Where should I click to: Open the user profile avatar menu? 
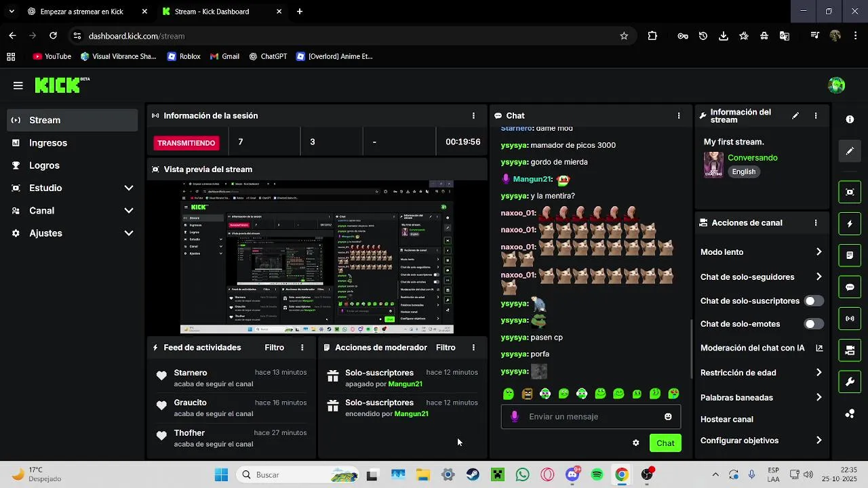click(x=836, y=85)
